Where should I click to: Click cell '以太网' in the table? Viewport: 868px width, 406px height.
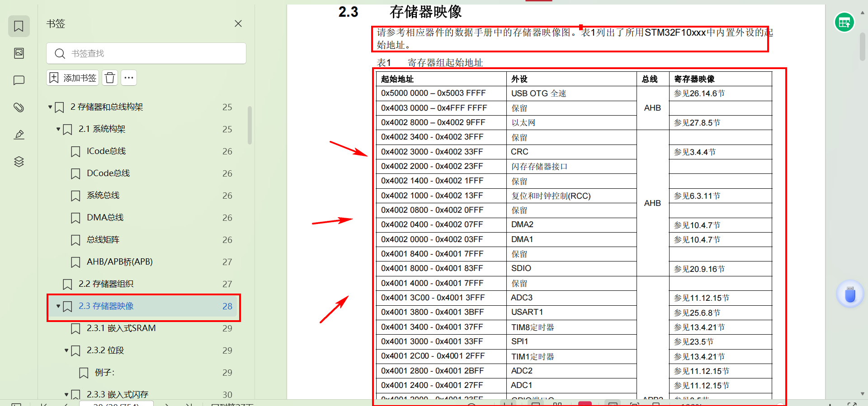click(523, 123)
